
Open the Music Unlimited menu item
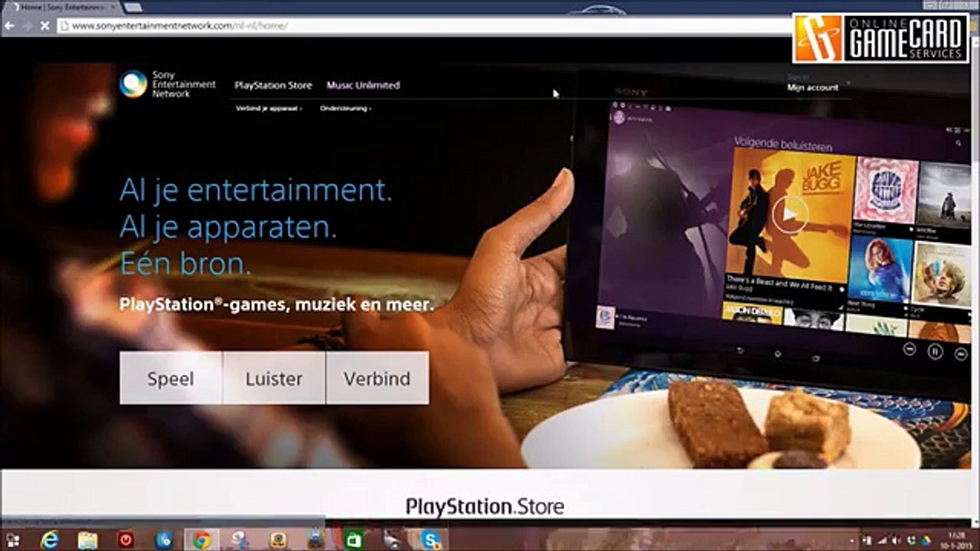click(363, 85)
